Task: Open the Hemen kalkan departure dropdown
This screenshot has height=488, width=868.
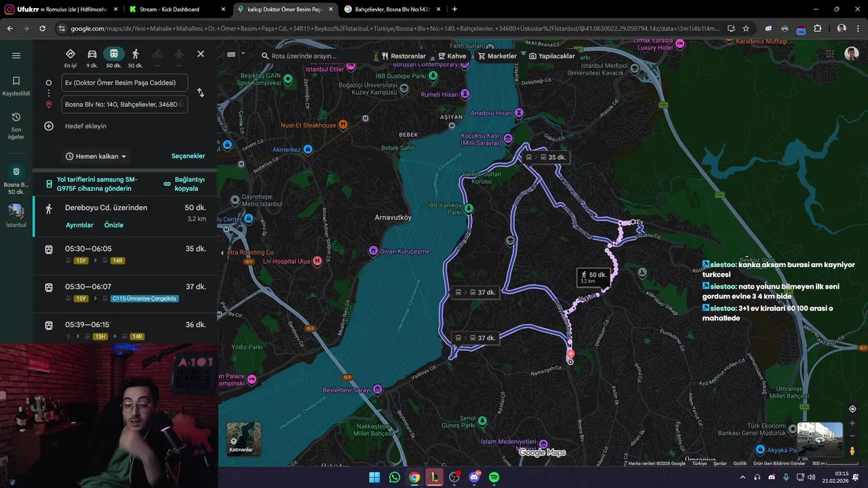Action: coord(96,157)
